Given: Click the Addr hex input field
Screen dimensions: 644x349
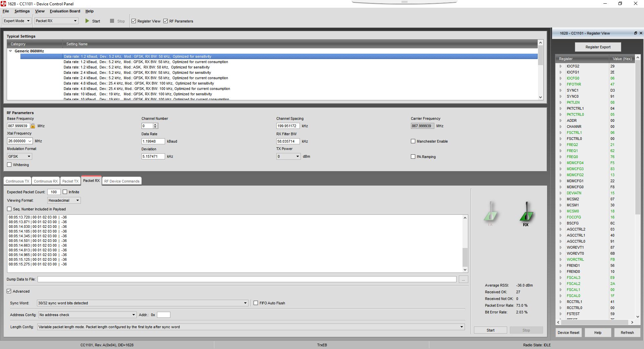Looking at the screenshot, I should point(164,315).
